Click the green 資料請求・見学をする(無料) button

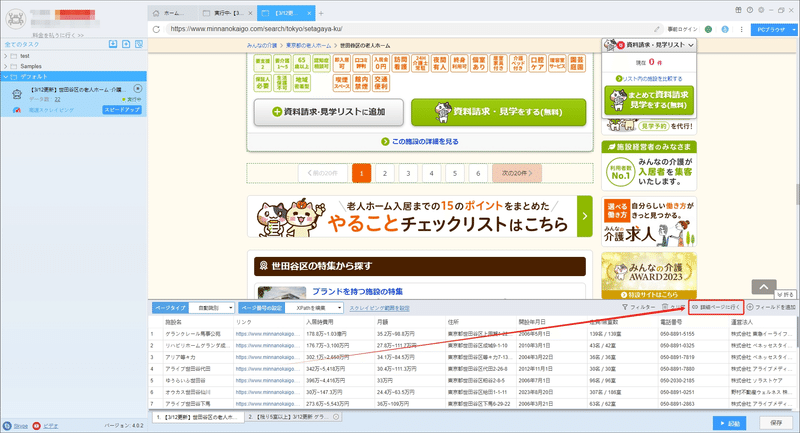(499, 112)
